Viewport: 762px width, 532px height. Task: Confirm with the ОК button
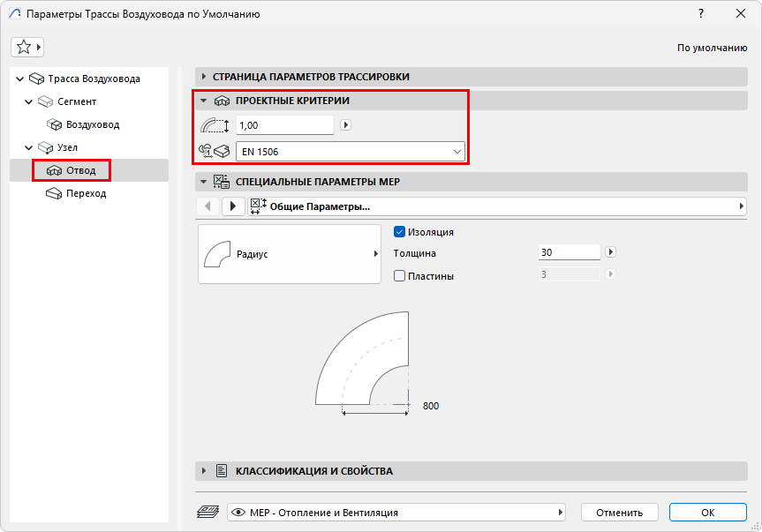(x=707, y=512)
